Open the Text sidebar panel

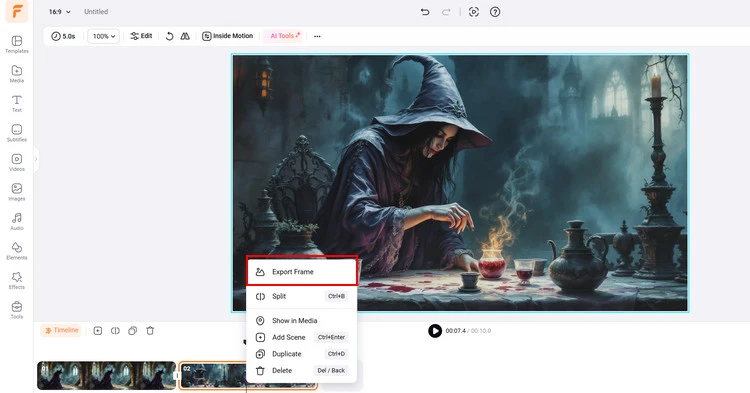[x=17, y=103]
